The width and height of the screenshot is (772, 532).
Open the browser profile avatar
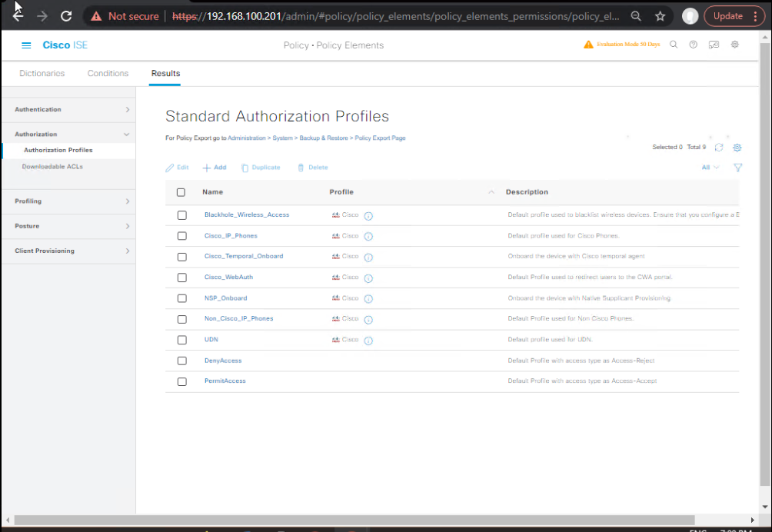coord(690,16)
